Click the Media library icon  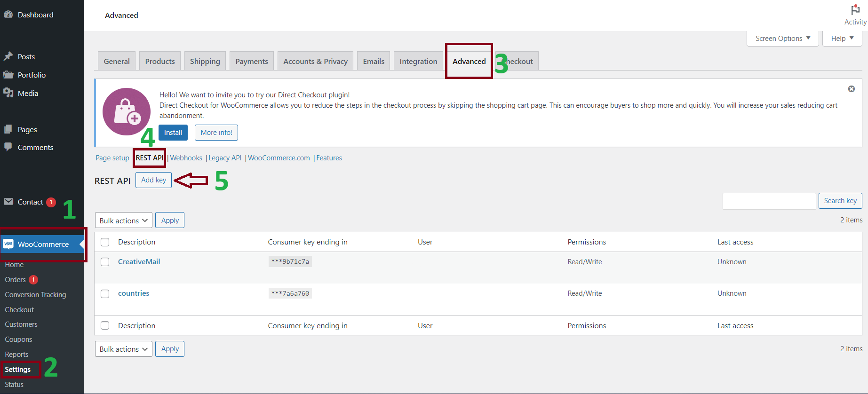click(8, 93)
